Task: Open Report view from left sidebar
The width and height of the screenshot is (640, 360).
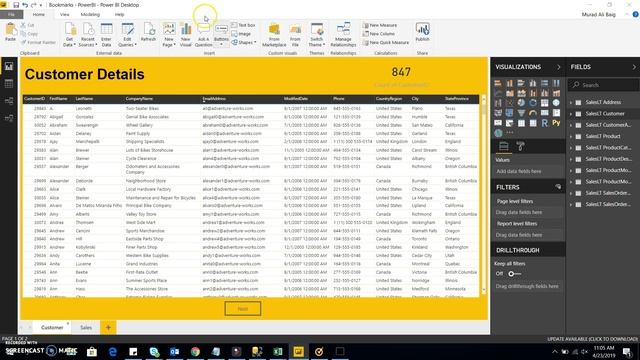Action: point(9,67)
